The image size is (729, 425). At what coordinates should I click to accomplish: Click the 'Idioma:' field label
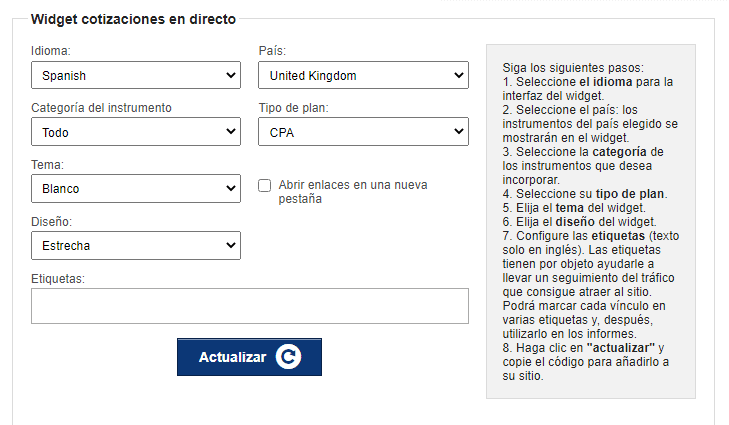tap(51, 51)
